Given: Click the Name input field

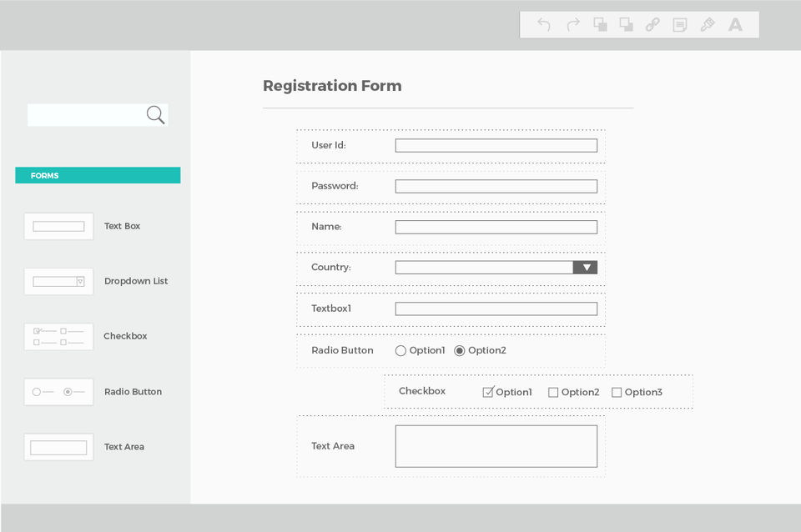Looking at the screenshot, I should pos(496,227).
